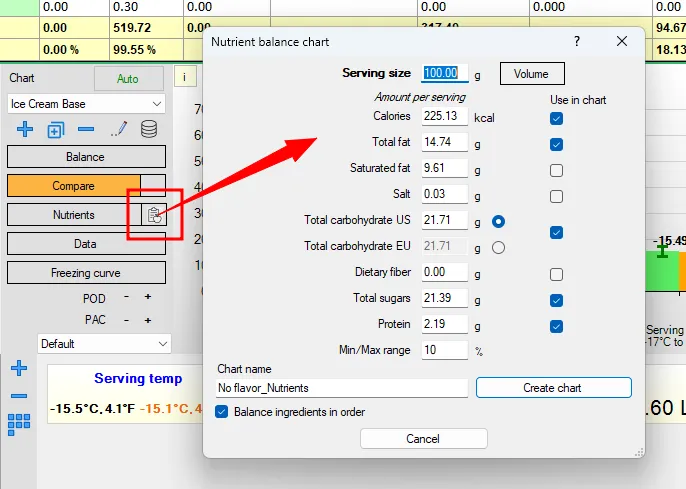Click table cell showing 99.55 %
The height and width of the screenshot is (489, 686).
(x=146, y=49)
